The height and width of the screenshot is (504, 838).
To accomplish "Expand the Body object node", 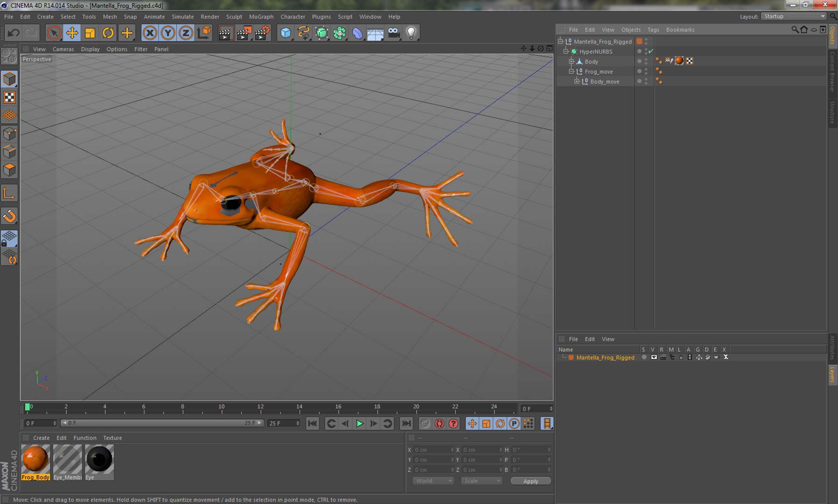I will click(571, 61).
